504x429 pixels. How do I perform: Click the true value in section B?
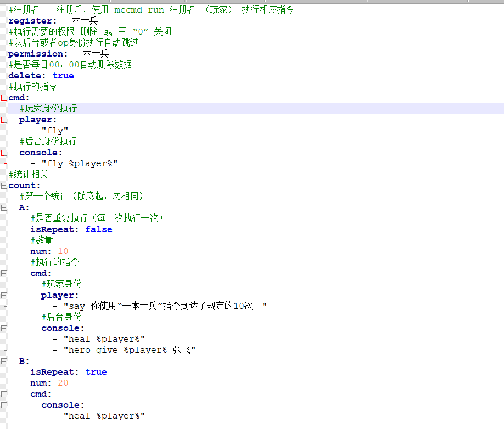(96, 372)
